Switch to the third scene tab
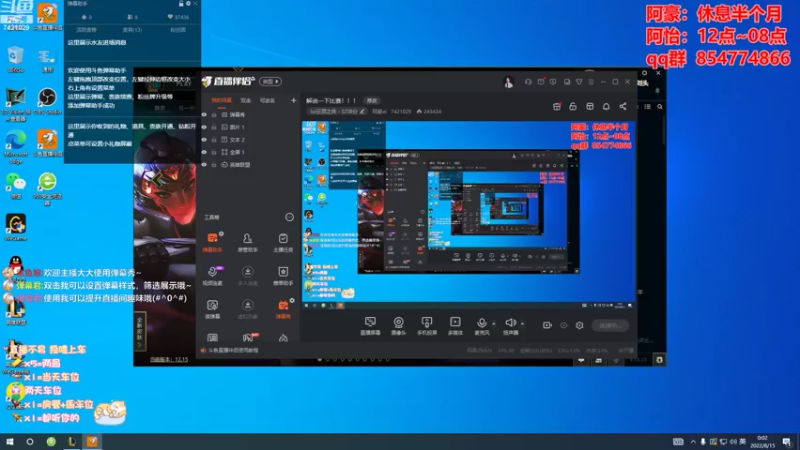 tap(267, 101)
